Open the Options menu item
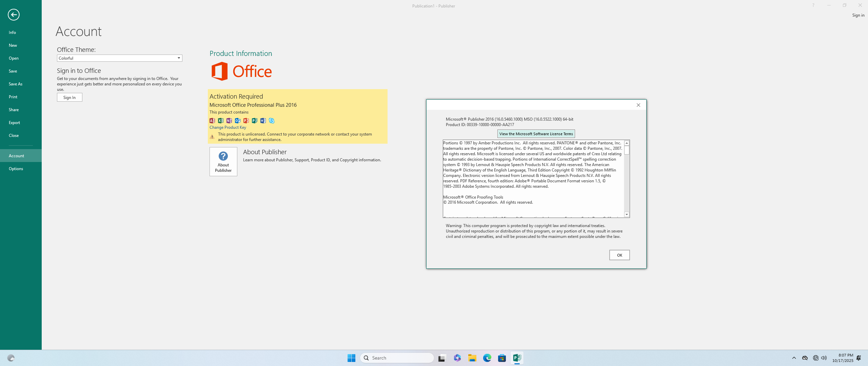 16,169
